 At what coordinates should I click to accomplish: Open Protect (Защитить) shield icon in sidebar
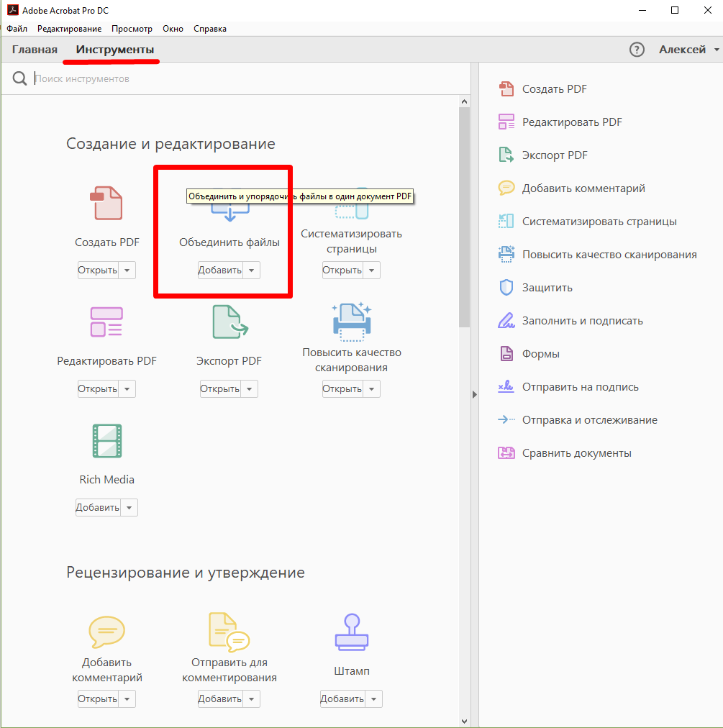coord(506,288)
